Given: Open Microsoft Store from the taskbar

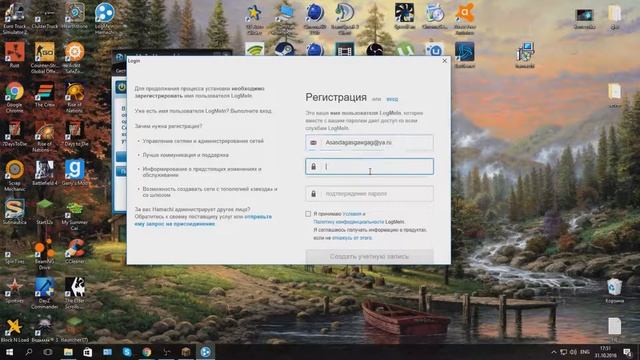Looking at the screenshot, I should [87, 352].
